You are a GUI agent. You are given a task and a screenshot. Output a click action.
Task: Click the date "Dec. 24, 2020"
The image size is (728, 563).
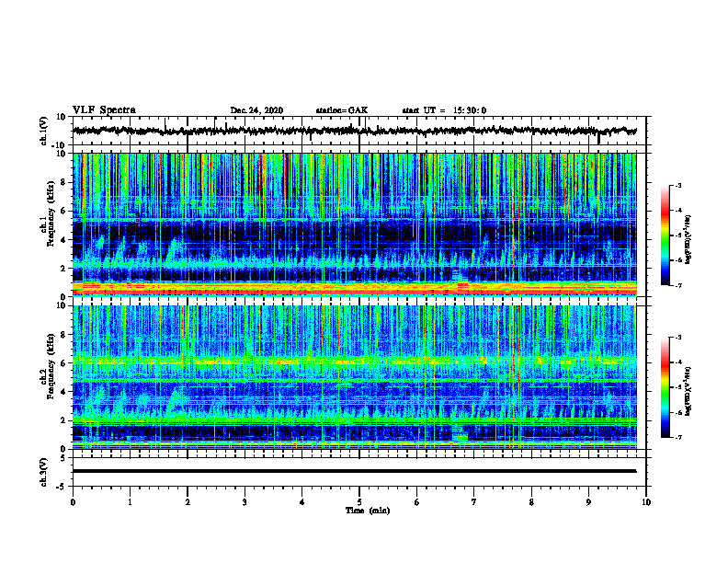click(x=256, y=110)
